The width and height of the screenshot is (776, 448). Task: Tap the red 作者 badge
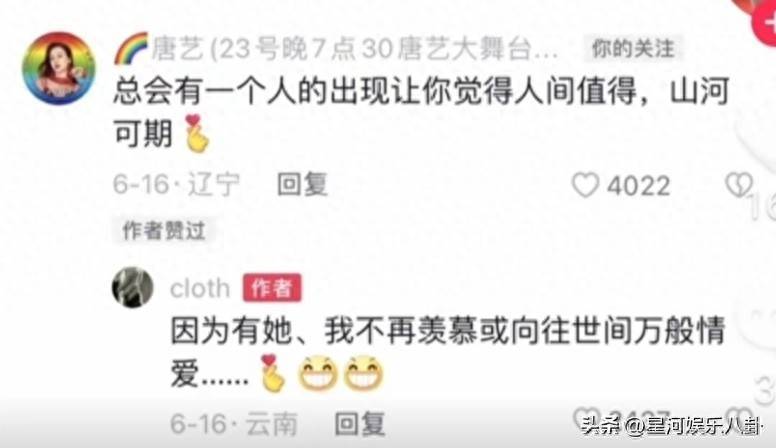(272, 288)
